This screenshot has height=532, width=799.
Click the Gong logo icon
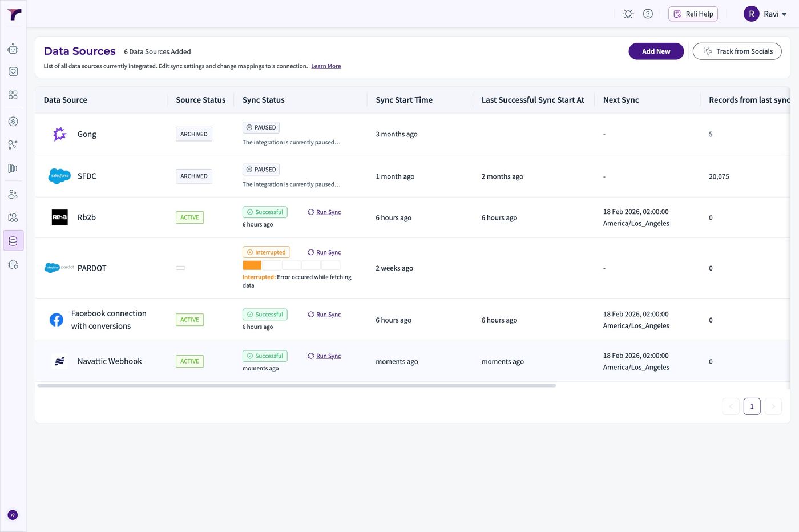60,134
